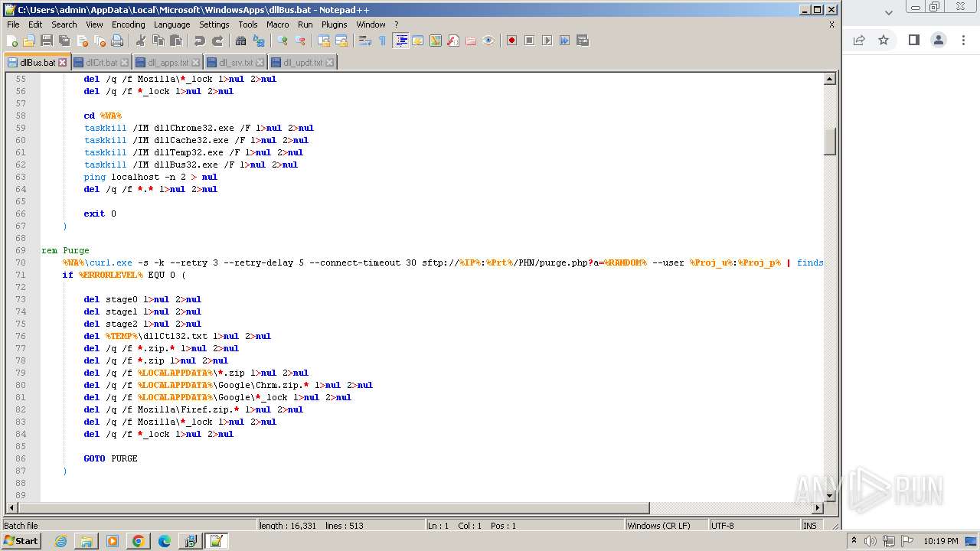Click the Print toolbar icon
The height and width of the screenshot is (551, 980).
(117, 41)
